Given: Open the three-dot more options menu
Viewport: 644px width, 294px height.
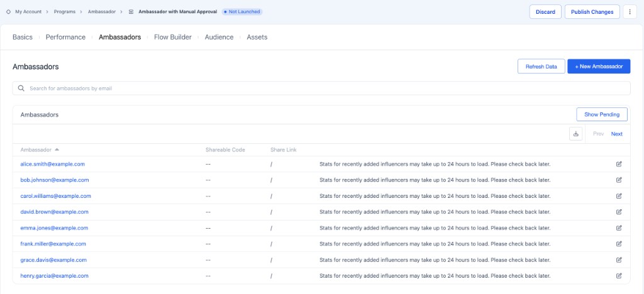Looking at the screenshot, I should tap(630, 12).
